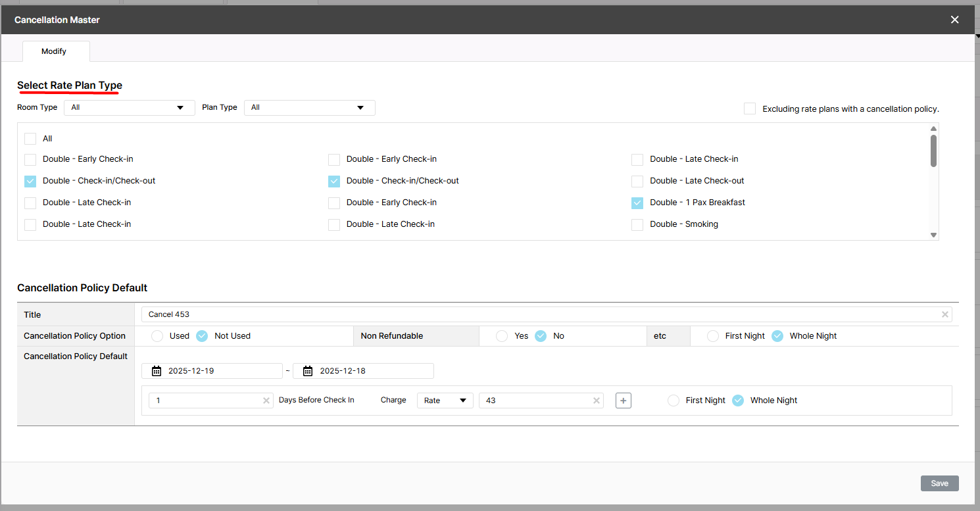Click the start date calendar icon
This screenshot has width=980, height=511.
click(x=157, y=371)
